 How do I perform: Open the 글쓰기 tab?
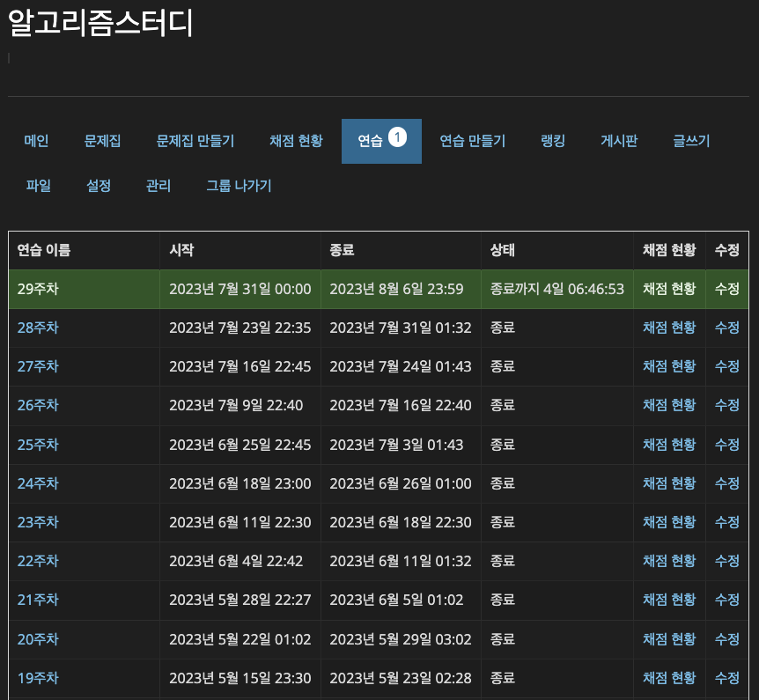coord(691,141)
